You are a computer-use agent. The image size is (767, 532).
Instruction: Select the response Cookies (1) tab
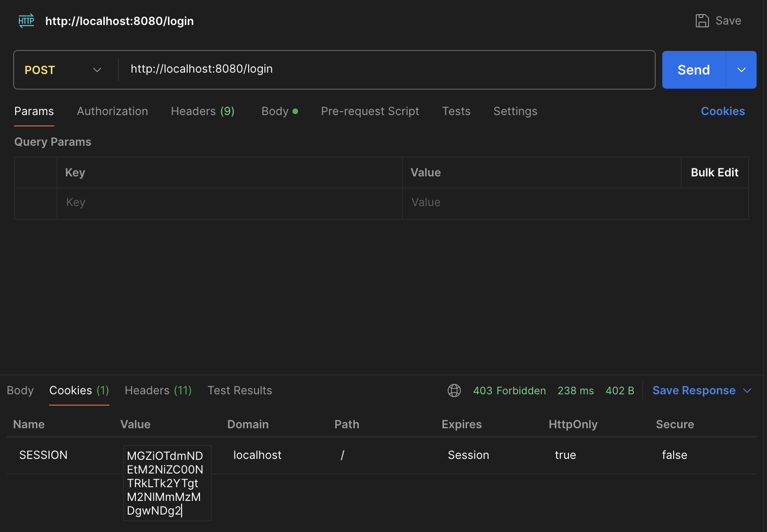pyautogui.click(x=79, y=391)
